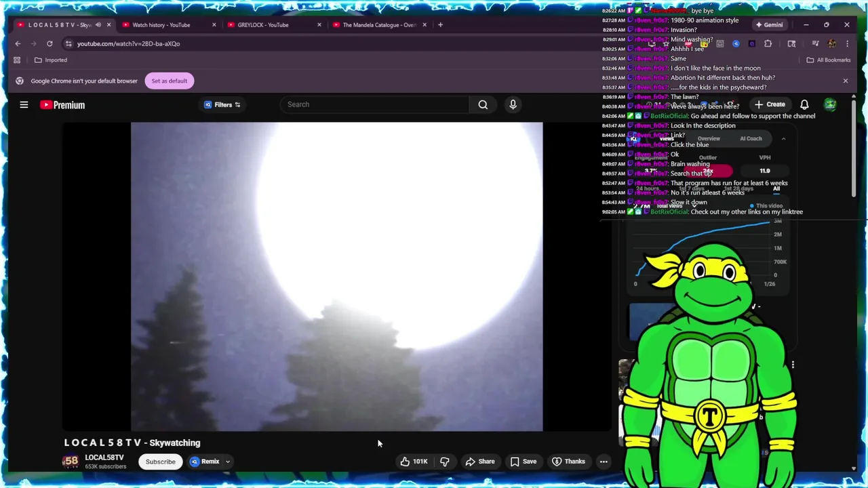Screen dimensions: 868x488
Task: Open the Chrome profile avatar
Action: 831,43
